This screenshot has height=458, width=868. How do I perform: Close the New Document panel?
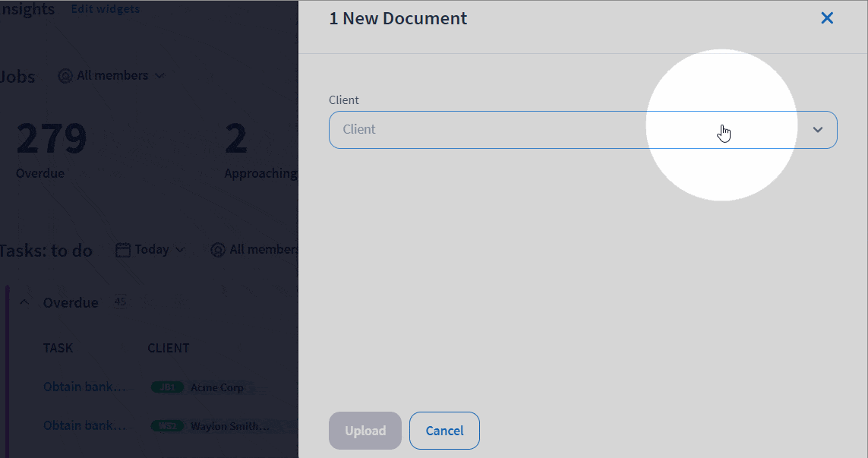click(827, 18)
